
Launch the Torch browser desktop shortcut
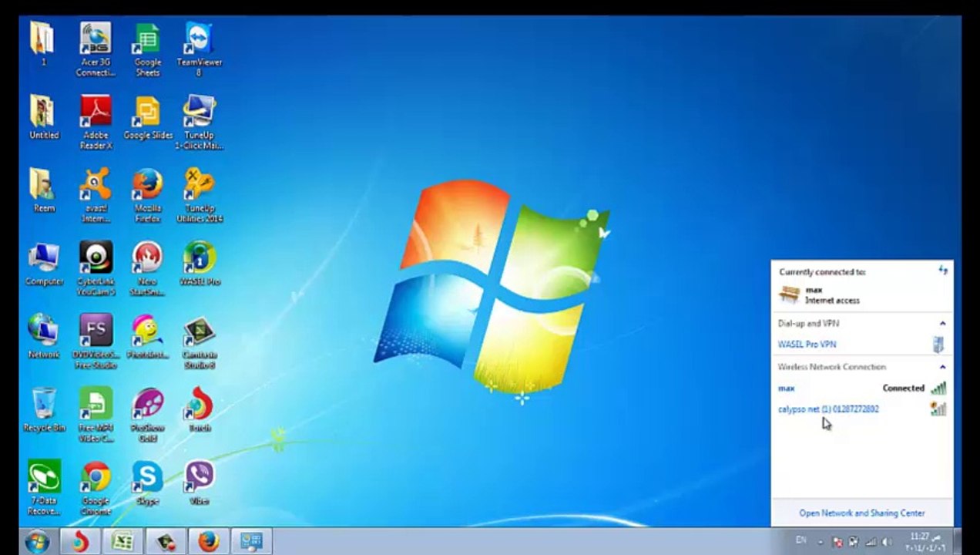point(200,410)
